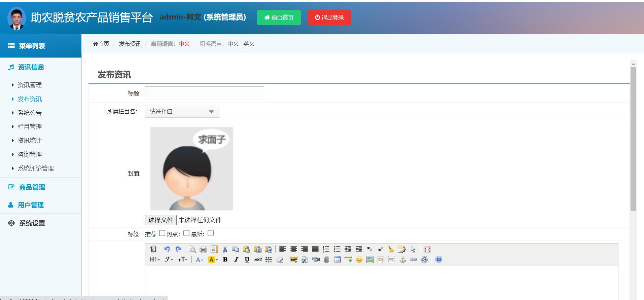Insert a table in editor
This screenshot has height=300, width=644.
point(337,260)
